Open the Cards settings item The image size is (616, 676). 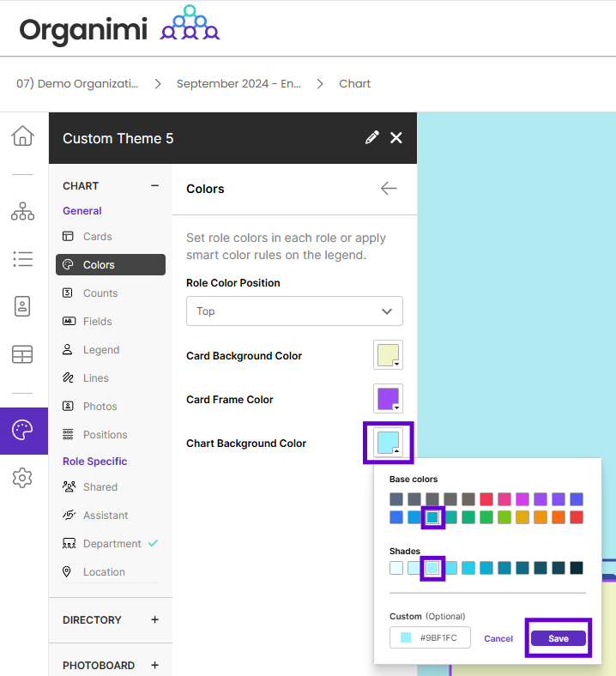pyautogui.click(x=97, y=237)
